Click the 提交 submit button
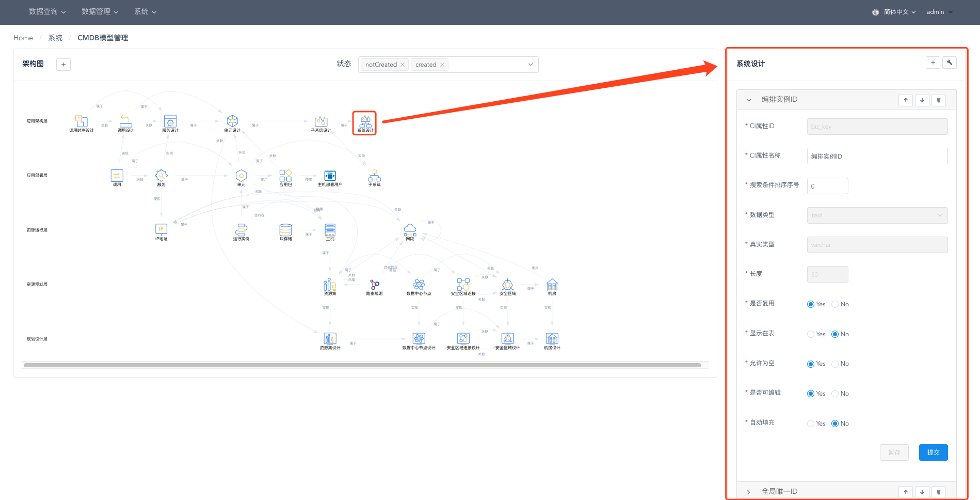The width and height of the screenshot is (980, 500). pyautogui.click(x=934, y=452)
